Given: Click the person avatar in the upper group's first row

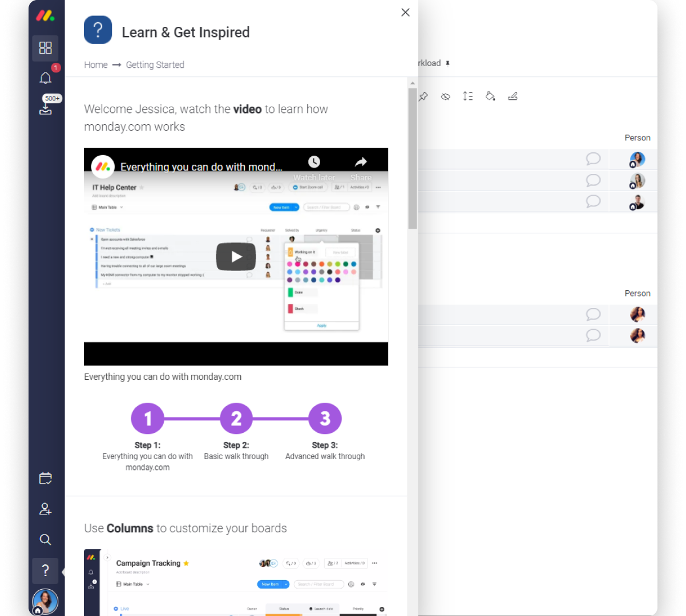Looking at the screenshot, I should point(637,160).
